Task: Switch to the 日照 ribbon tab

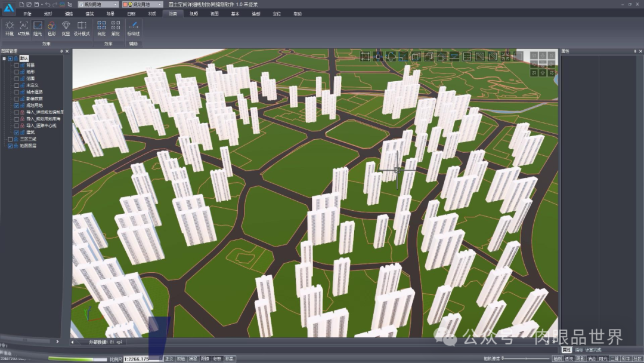Action: point(131,14)
